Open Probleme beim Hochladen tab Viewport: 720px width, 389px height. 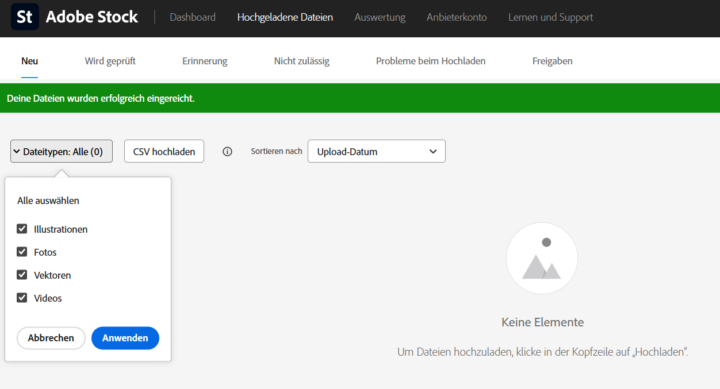pyautogui.click(x=431, y=61)
